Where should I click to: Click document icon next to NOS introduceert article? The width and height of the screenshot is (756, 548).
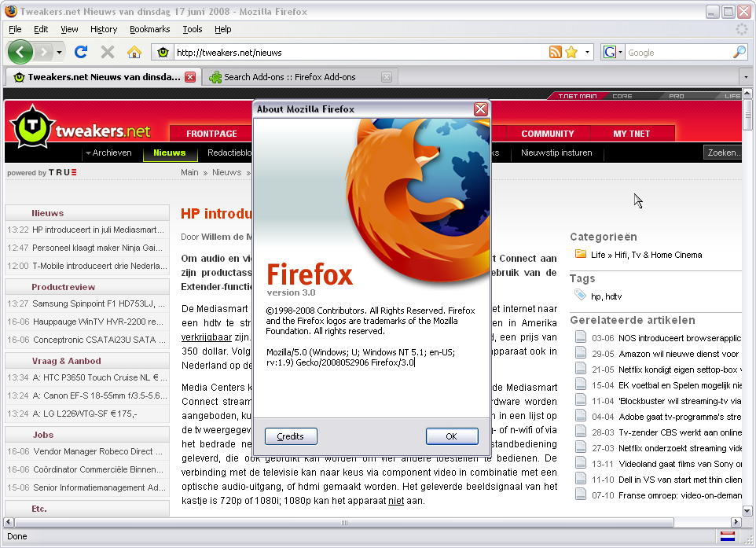pyautogui.click(x=581, y=337)
